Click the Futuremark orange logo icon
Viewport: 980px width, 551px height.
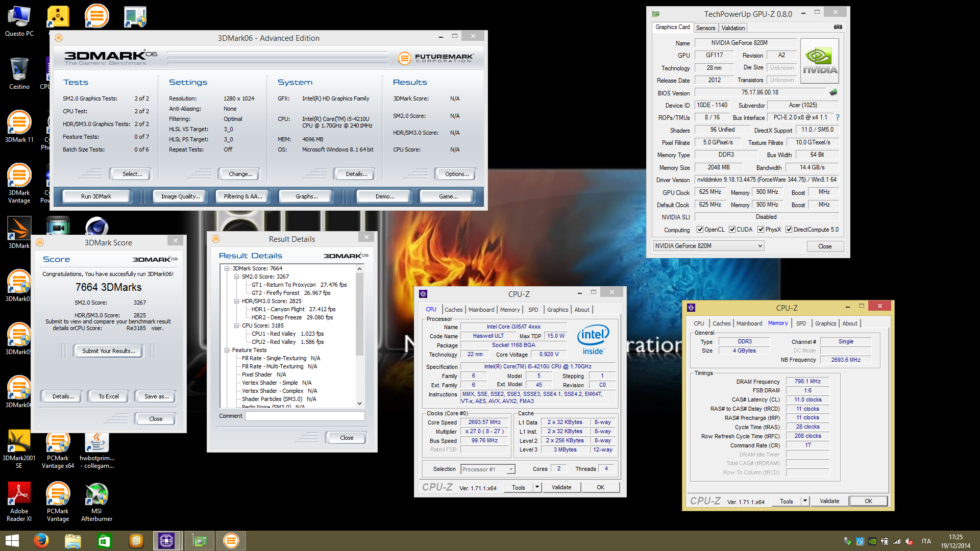point(404,58)
